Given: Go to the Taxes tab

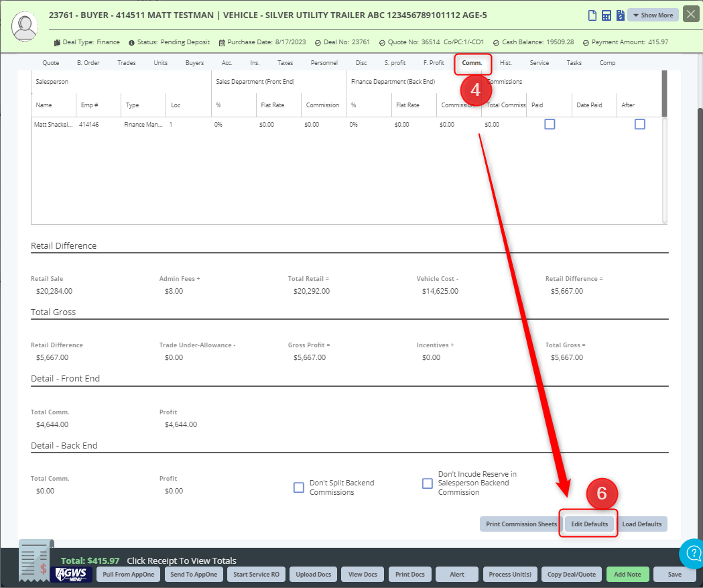Looking at the screenshot, I should (285, 63).
